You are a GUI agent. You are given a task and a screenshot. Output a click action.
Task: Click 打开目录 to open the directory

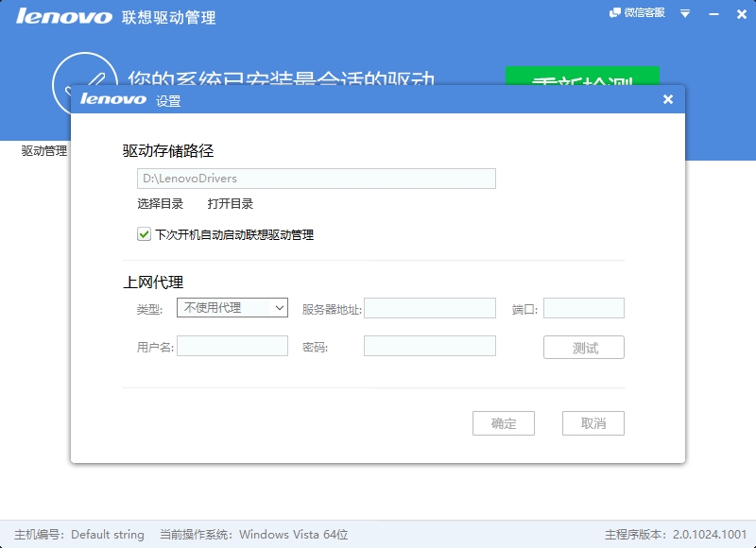tap(231, 204)
